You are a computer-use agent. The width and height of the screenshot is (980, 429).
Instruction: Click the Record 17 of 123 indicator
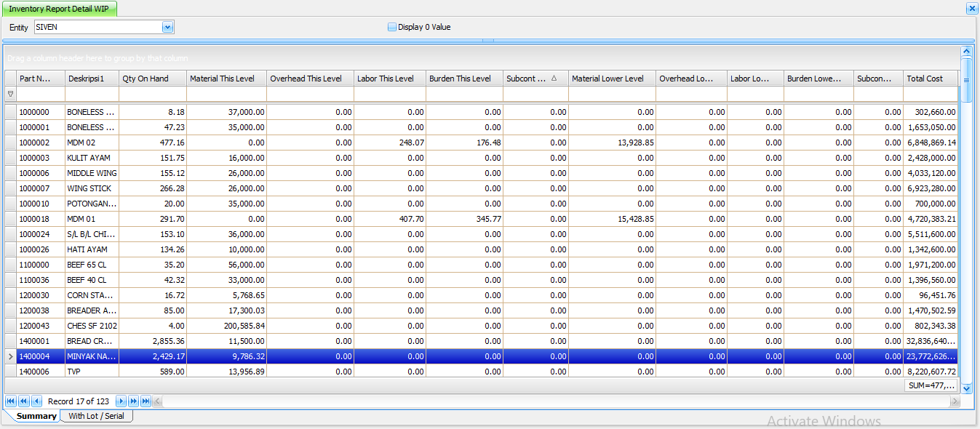79,401
